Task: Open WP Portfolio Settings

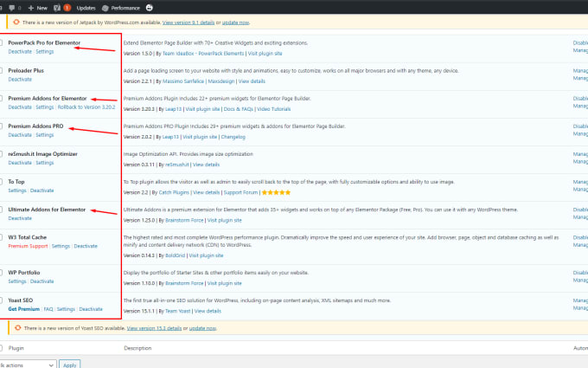Action: click(17, 281)
